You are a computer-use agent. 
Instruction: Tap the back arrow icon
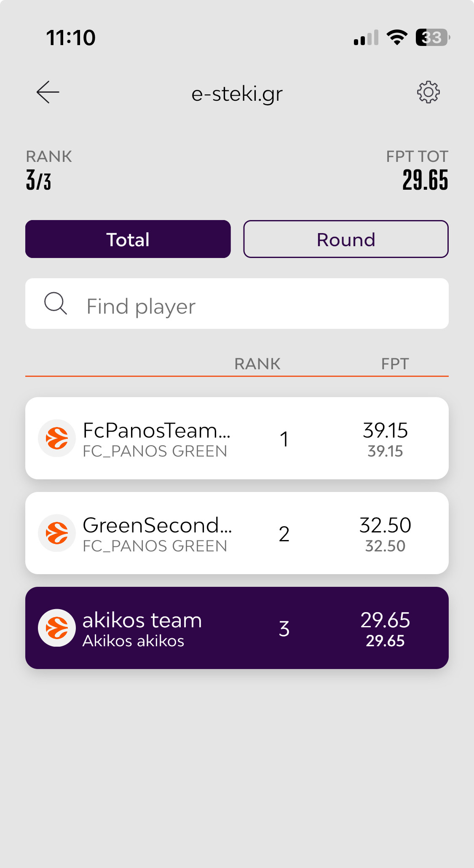48,92
